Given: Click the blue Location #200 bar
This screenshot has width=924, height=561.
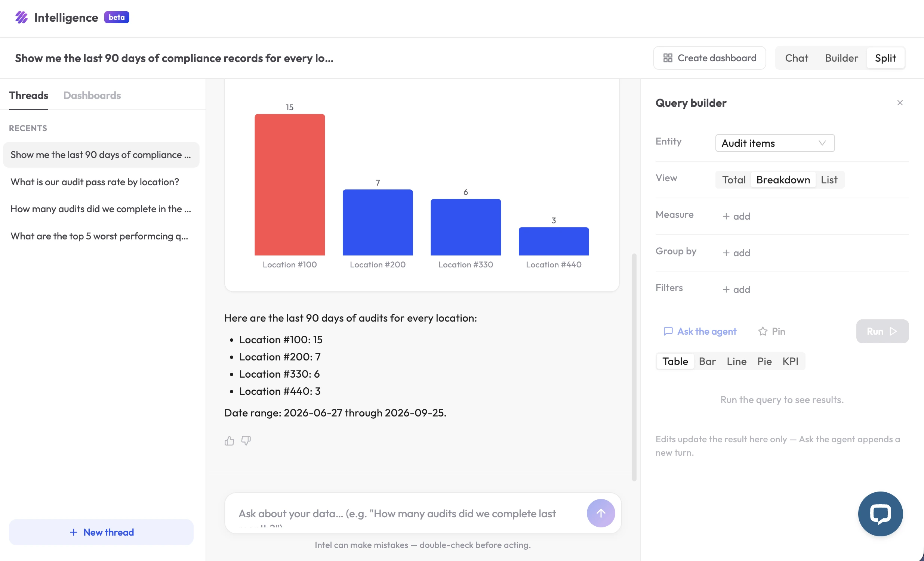Looking at the screenshot, I should (x=378, y=223).
